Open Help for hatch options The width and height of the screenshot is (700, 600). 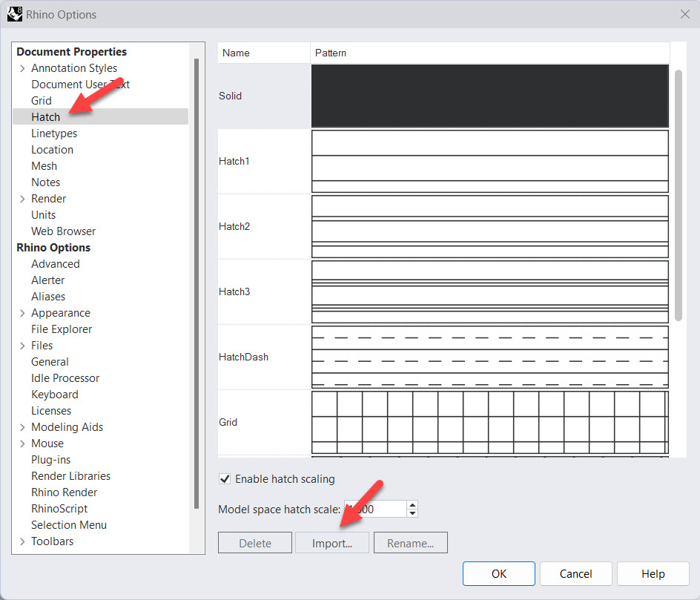[653, 573]
